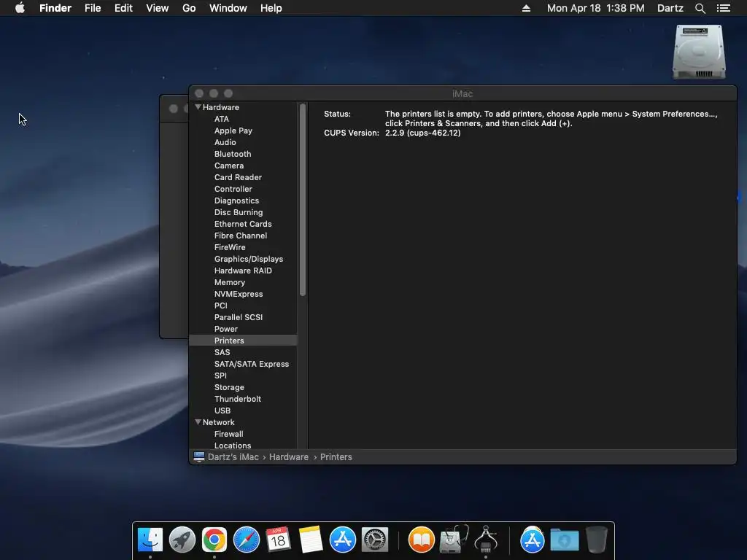Click Dartz's iMac in path bar
The width and height of the screenshot is (747, 560).
(x=233, y=456)
